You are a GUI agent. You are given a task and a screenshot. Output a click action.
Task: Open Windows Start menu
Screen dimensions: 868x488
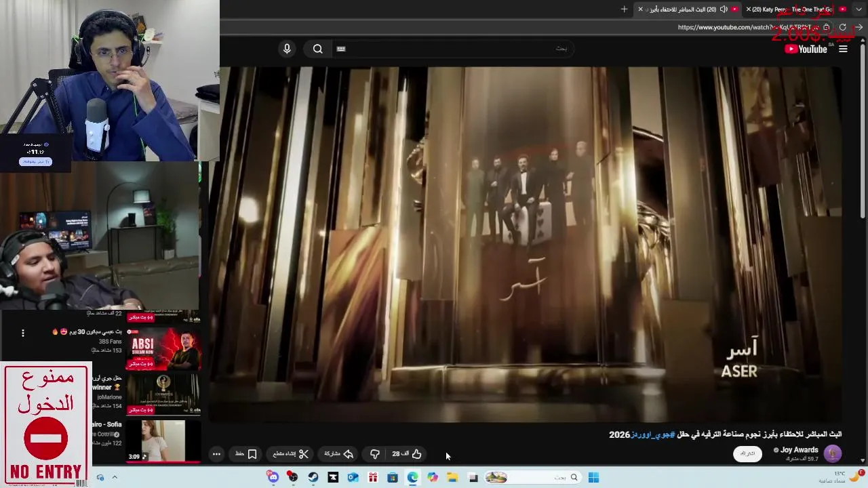tap(593, 478)
